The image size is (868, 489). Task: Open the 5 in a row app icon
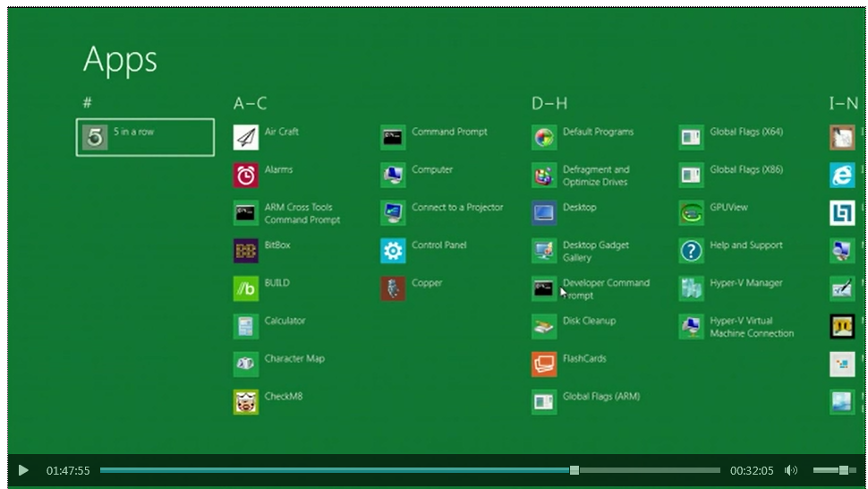coord(95,137)
